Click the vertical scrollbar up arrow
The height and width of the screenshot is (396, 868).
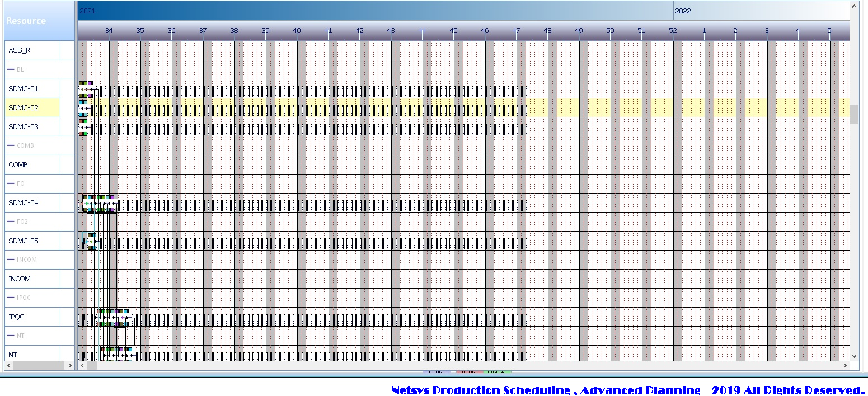(x=854, y=7)
